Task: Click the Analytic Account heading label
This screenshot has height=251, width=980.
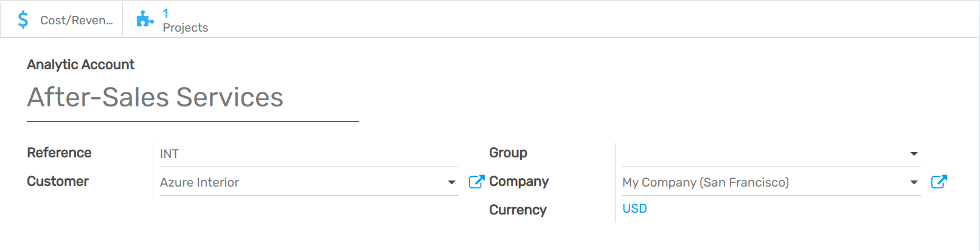Action: click(x=80, y=64)
